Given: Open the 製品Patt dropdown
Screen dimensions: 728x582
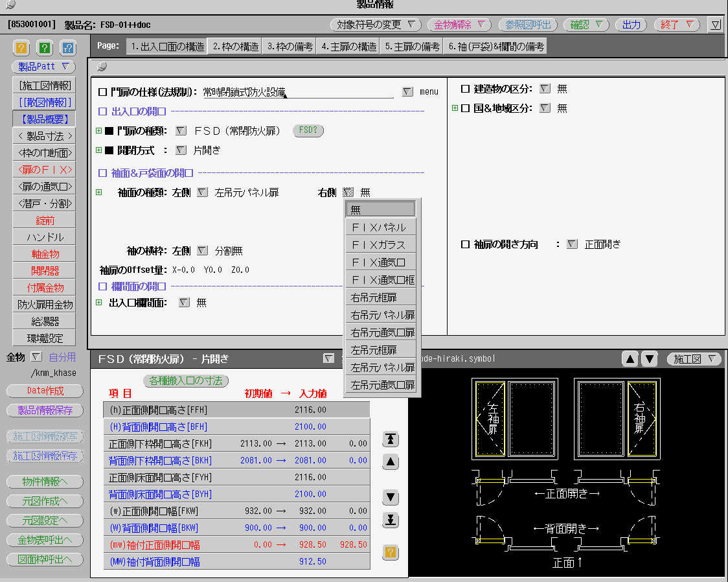Looking at the screenshot, I should click(43, 67).
